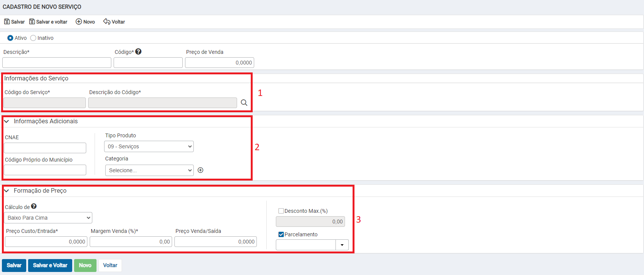644x275 pixels.
Task: Click the Preço Venda/Saída field
Action: point(215,242)
